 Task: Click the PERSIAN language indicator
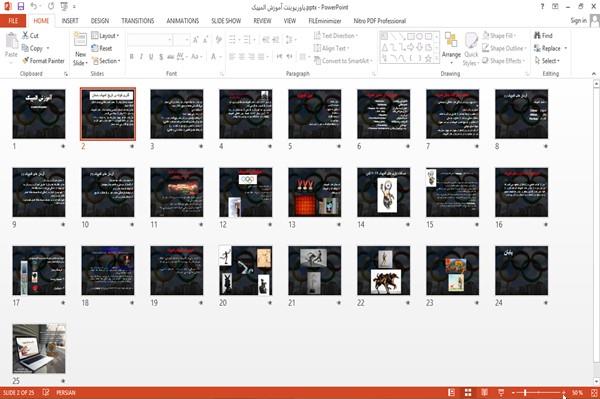[x=66, y=392]
